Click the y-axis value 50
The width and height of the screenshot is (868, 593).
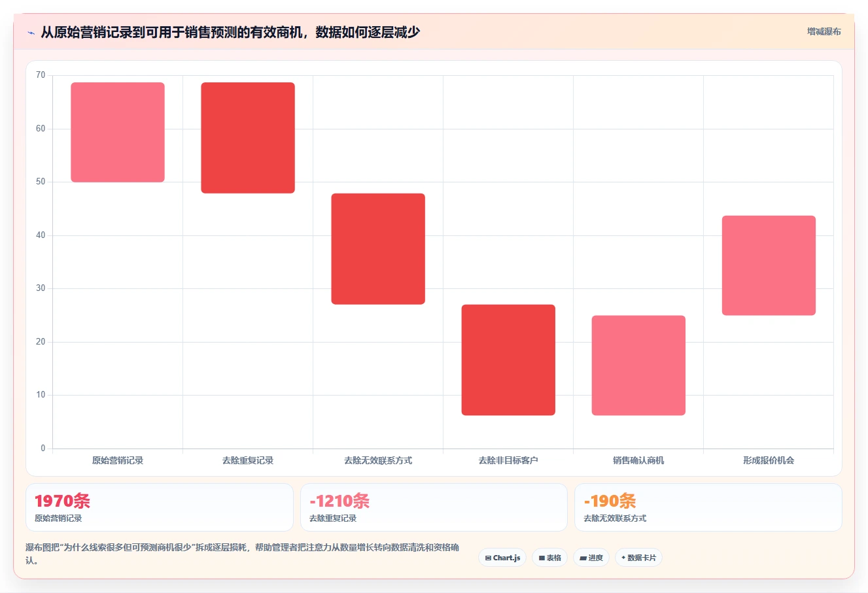[x=41, y=182]
